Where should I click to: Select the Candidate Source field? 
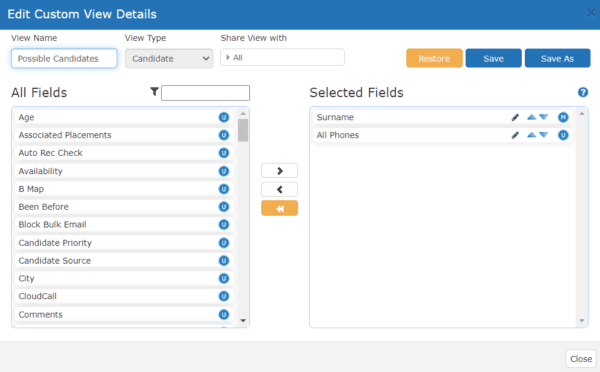tap(124, 261)
